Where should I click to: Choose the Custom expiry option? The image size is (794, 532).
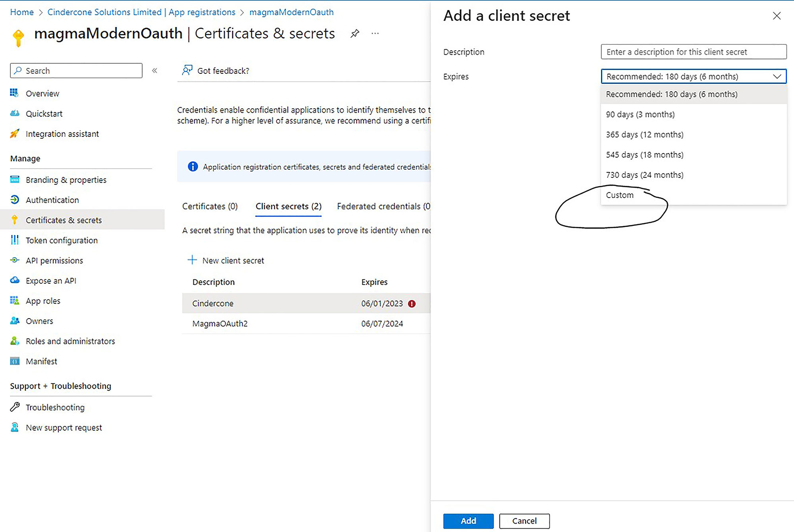tap(694, 195)
